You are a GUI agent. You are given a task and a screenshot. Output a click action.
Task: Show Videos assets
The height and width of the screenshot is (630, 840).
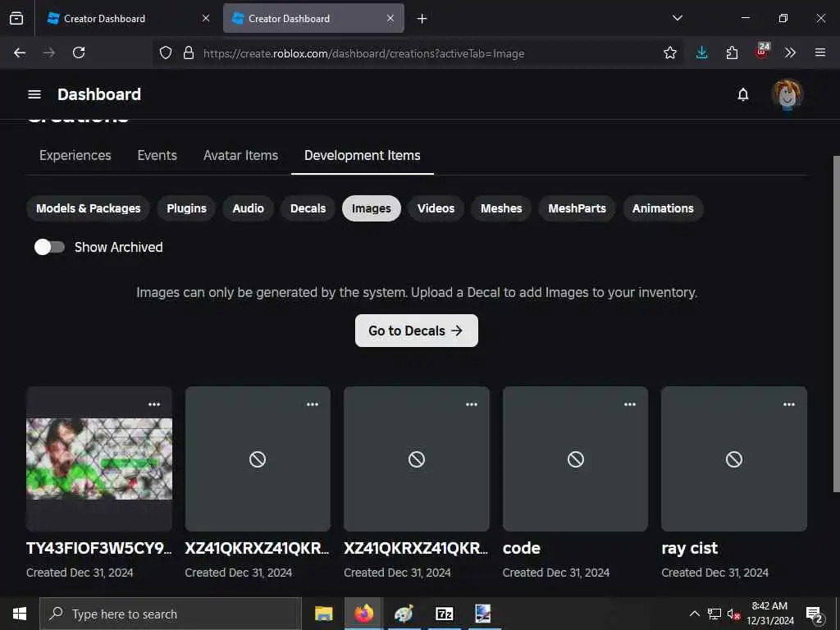tap(436, 208)
